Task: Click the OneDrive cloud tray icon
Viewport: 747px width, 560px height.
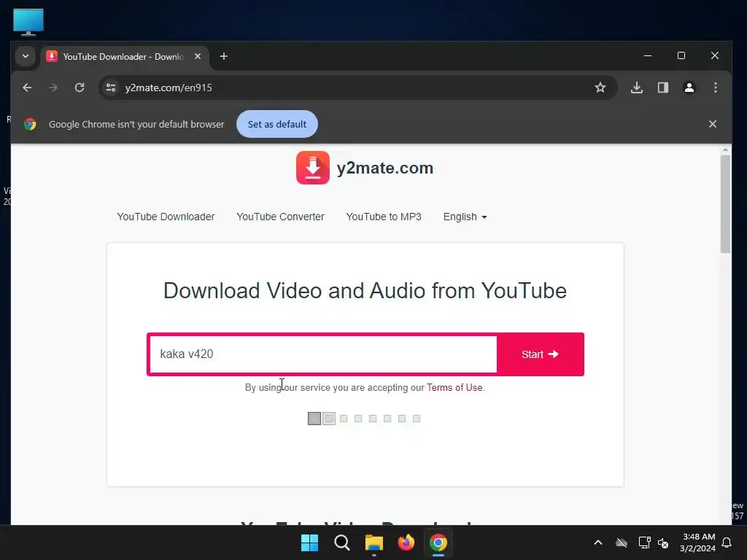Action: [x=622, y=542]
